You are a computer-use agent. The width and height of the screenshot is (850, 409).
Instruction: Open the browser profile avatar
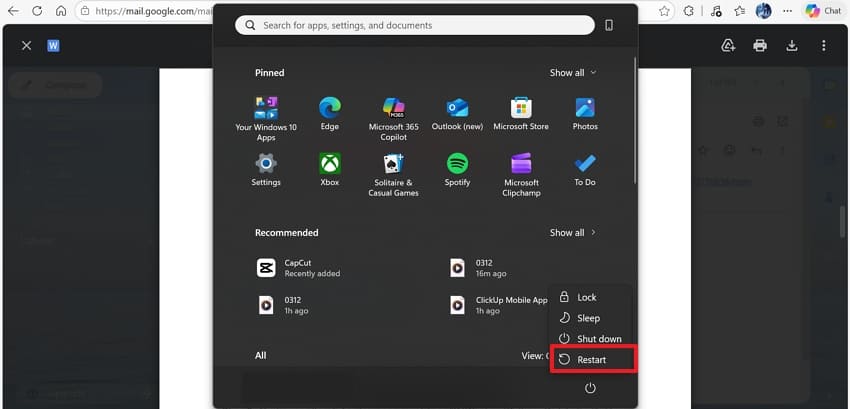pyautogui.click(x=764, y=11)
